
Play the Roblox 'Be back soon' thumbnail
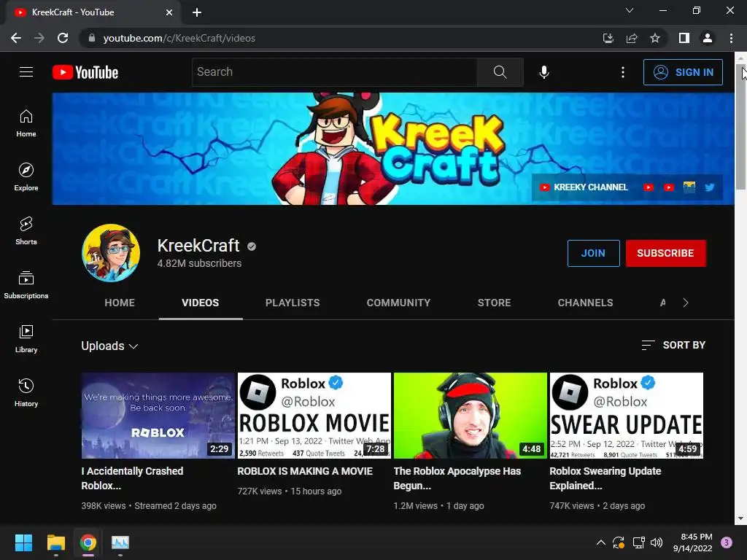(x=158, y=415)
